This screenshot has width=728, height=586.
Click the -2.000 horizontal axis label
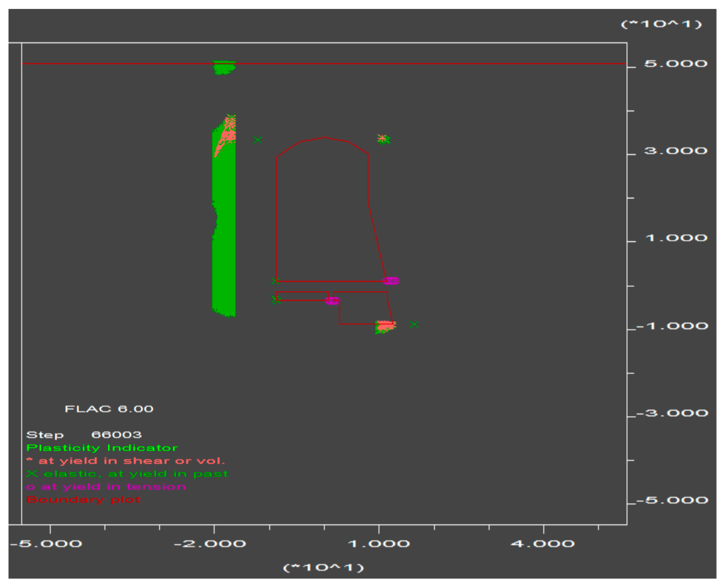coord(210,544)
